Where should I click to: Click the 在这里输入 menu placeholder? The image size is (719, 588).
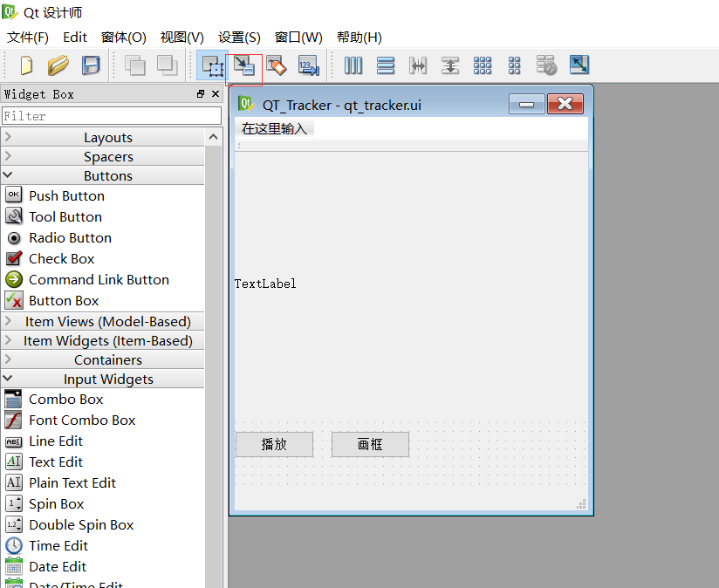coord(274,129)
